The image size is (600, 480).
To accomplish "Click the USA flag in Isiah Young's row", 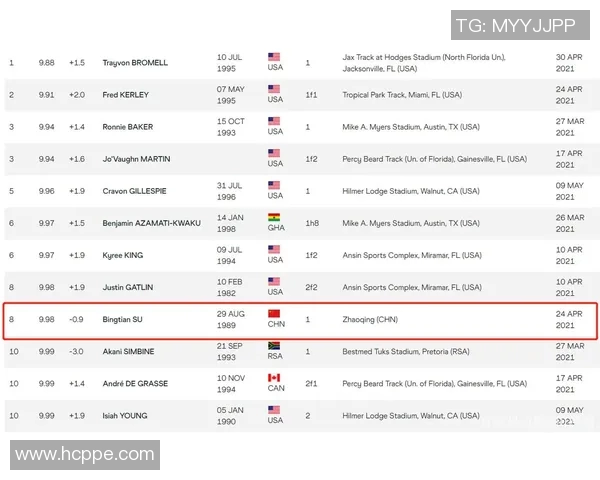I will [x=274, y=409].
